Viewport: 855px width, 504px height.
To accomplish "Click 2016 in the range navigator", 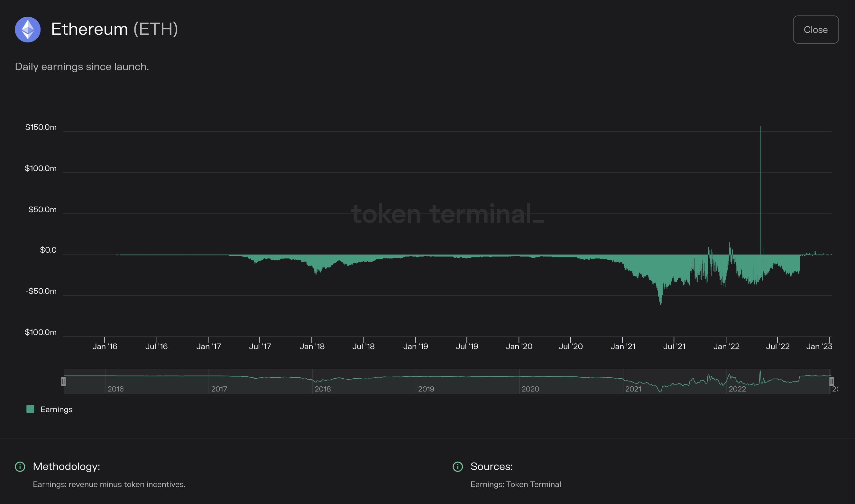I will pos(115,389).
